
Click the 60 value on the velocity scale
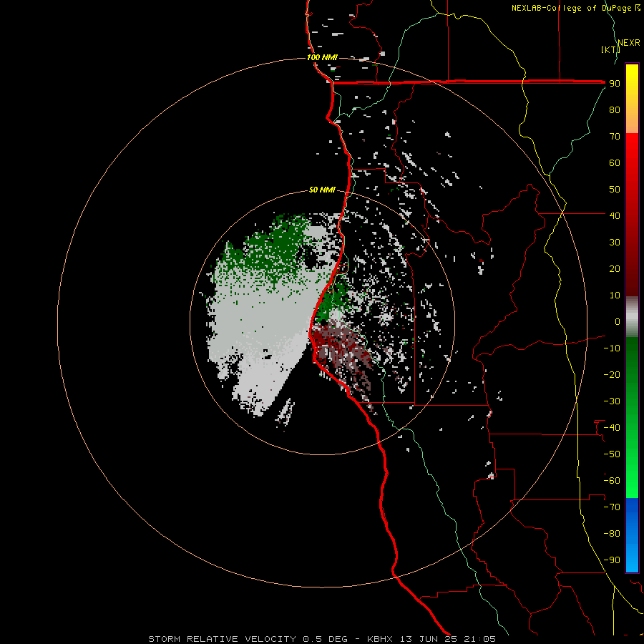point(615,162)
